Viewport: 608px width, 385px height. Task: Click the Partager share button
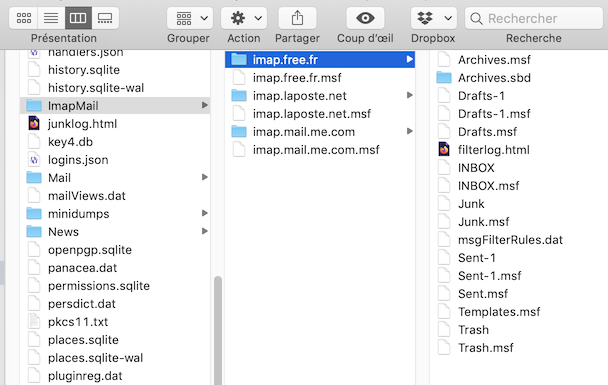coord(297,18)
